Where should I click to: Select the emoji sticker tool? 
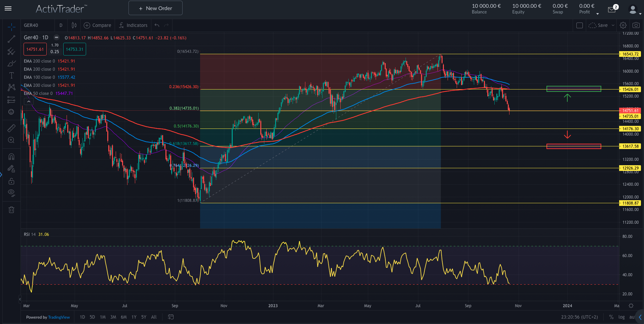[11, 111]
